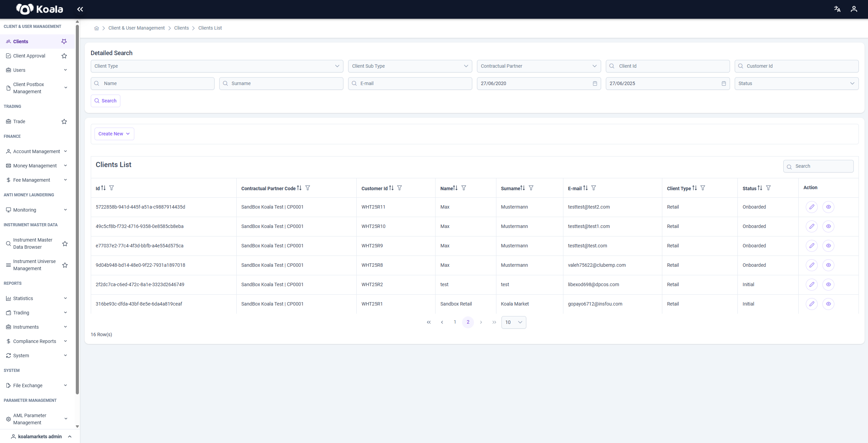This screenshot has width=868, height=443.
Task: Click the sidebar vertical scrollbar
Action: [77, 209]
